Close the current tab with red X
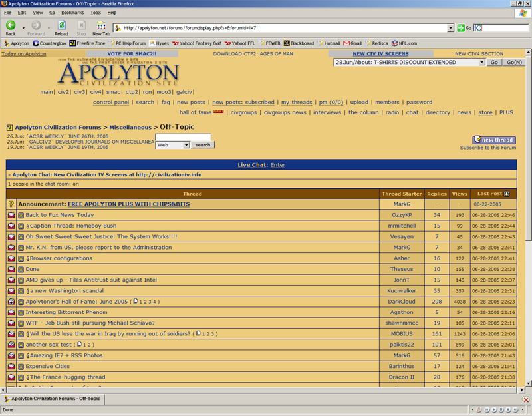The image size is (532, 416). click(525, 399)
